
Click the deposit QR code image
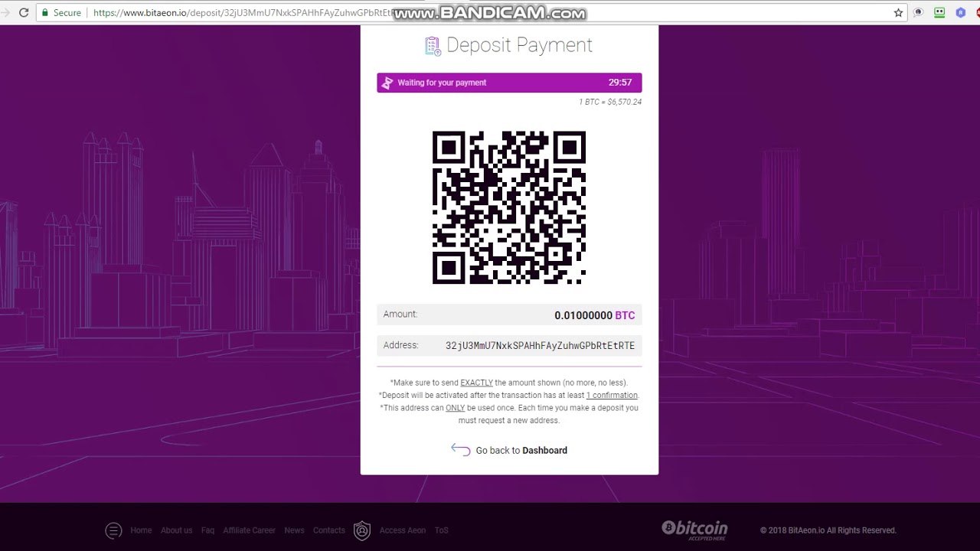(x=509, y=207)
